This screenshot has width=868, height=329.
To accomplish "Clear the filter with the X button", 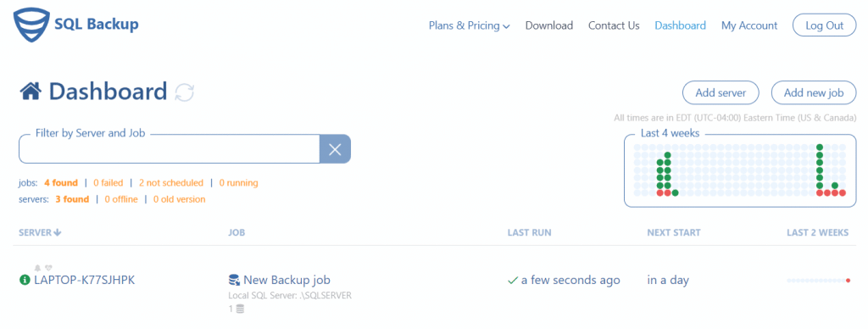I will tap(335, 149).
